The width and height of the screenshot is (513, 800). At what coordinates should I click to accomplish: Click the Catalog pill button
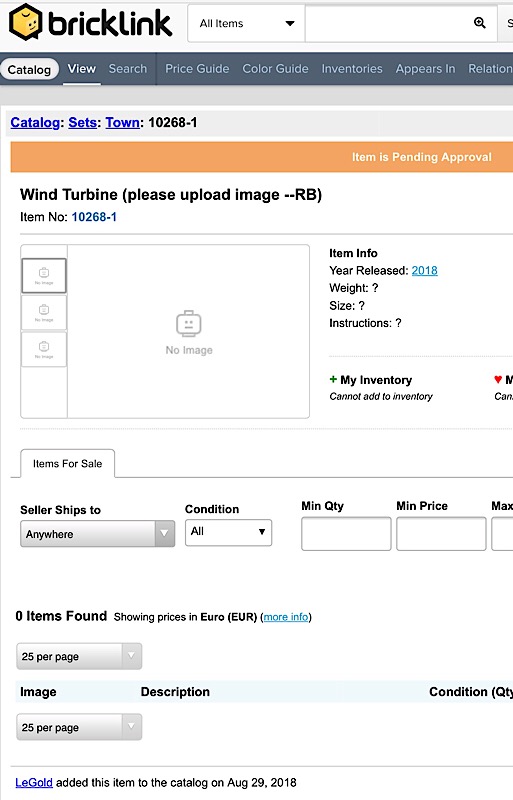pos(30,69)
